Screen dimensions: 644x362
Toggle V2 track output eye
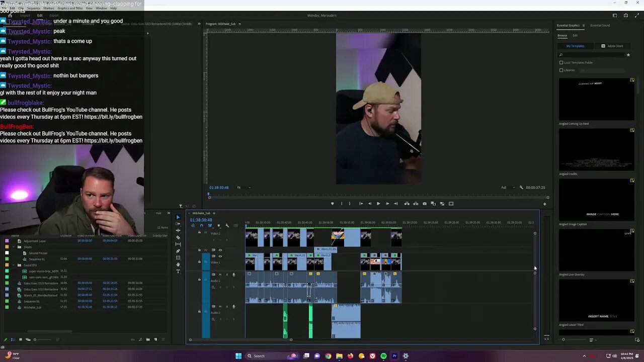pyautogui.click(x=220, y=250)
